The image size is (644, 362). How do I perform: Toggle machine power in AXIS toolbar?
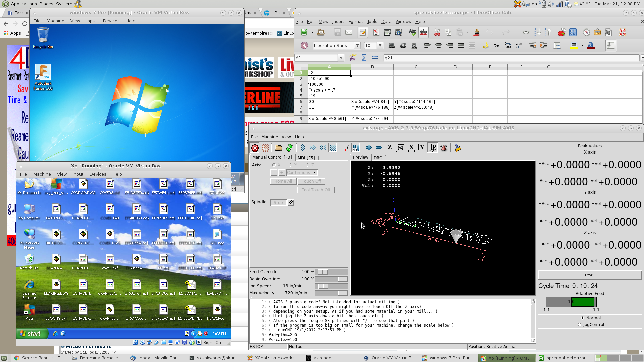[x=265, y=148]
